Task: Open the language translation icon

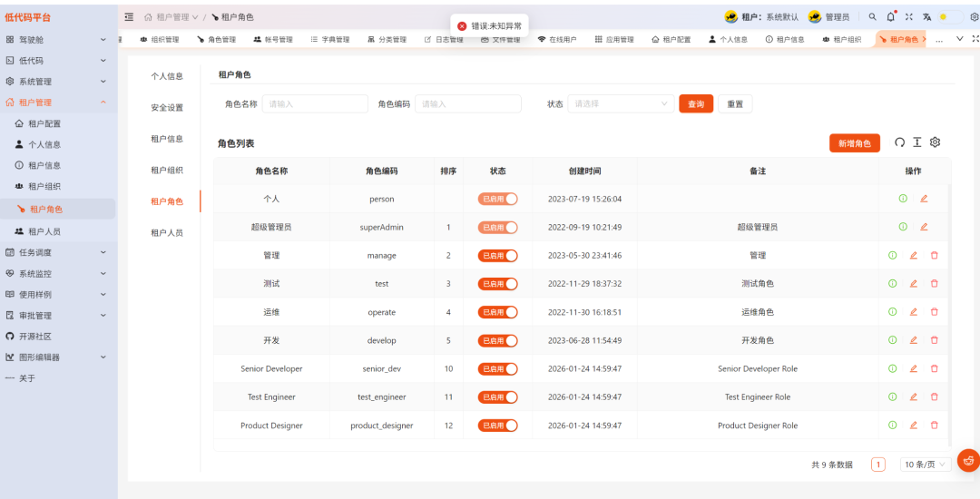Action: coord(926,17)
